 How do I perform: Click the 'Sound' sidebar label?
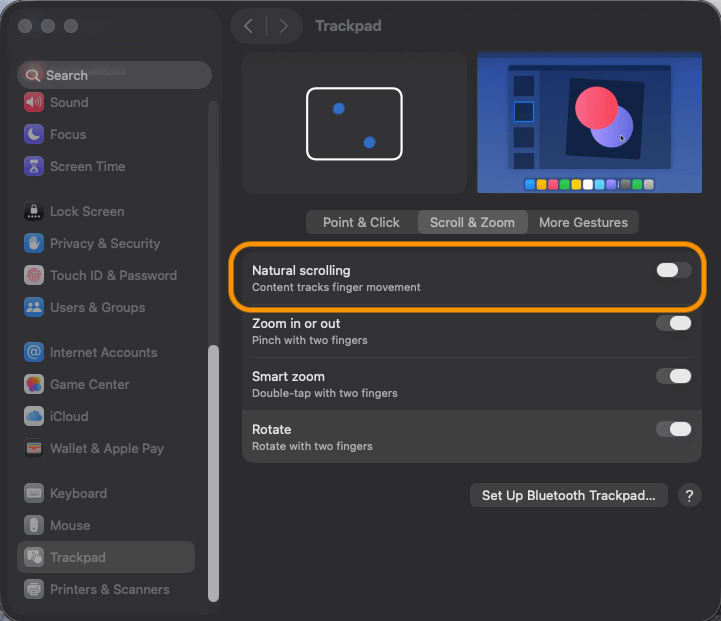pyautogui.click(x=69, y=102)
